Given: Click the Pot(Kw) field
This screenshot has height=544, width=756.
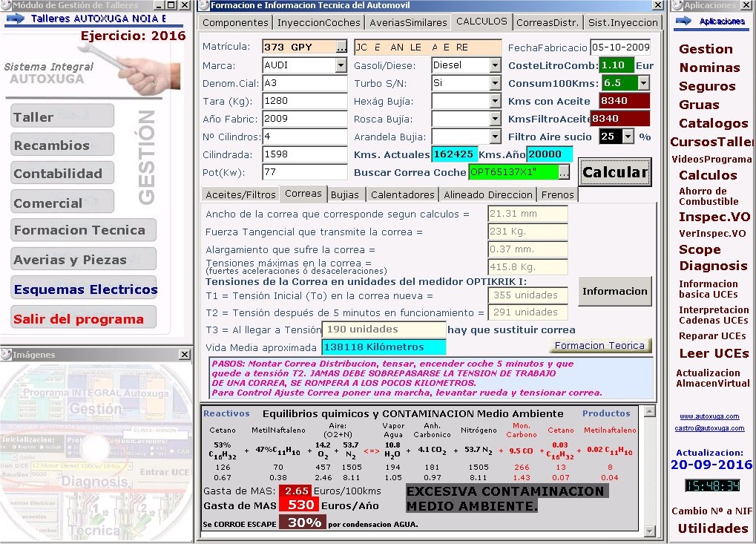Looking at the screenshot, I should click(x=305, y=172).
